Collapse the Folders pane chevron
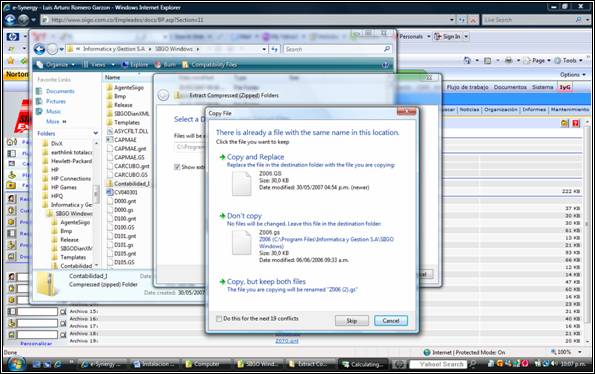This screenshot has height=374, width=595. tap(96, 133)
